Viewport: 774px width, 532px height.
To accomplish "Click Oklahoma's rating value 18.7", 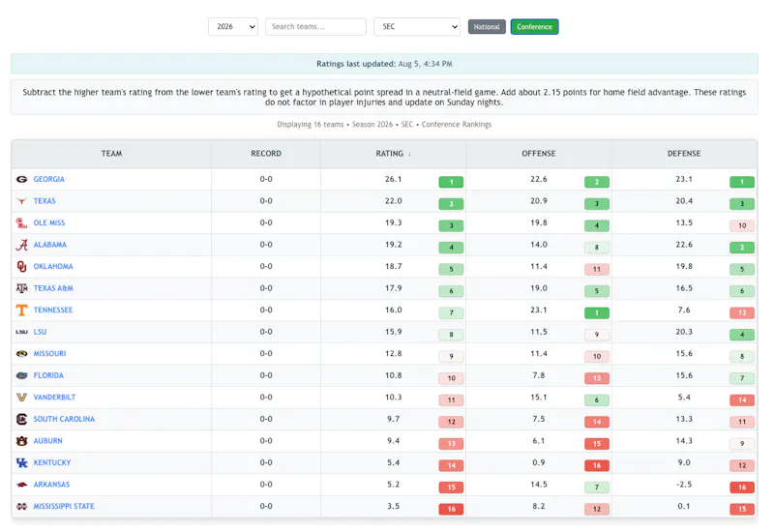I will pyautogui.click(x=394, y=267).
